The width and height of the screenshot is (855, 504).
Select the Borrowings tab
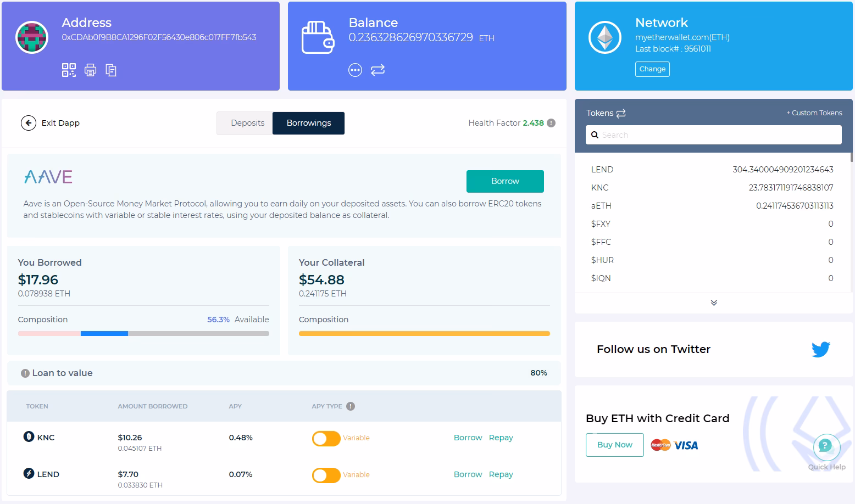pyautogui.click(x=308, y=123)
